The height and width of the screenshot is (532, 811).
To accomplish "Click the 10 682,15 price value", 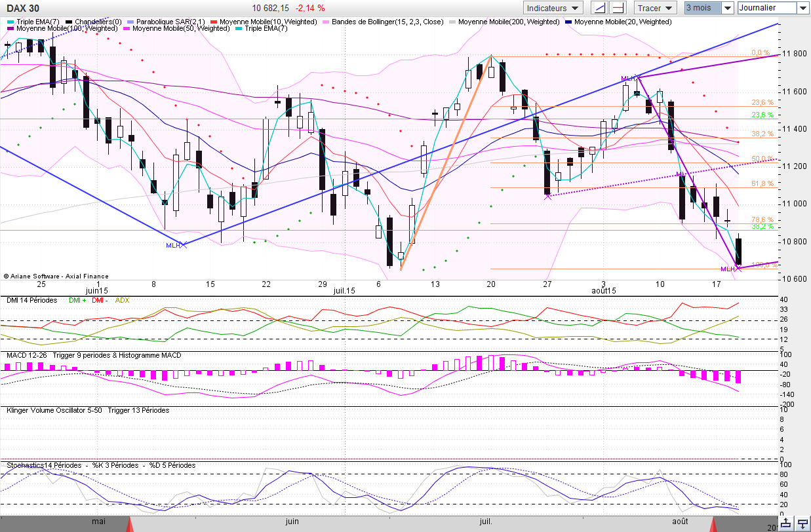I will click(x=270, y=8).
